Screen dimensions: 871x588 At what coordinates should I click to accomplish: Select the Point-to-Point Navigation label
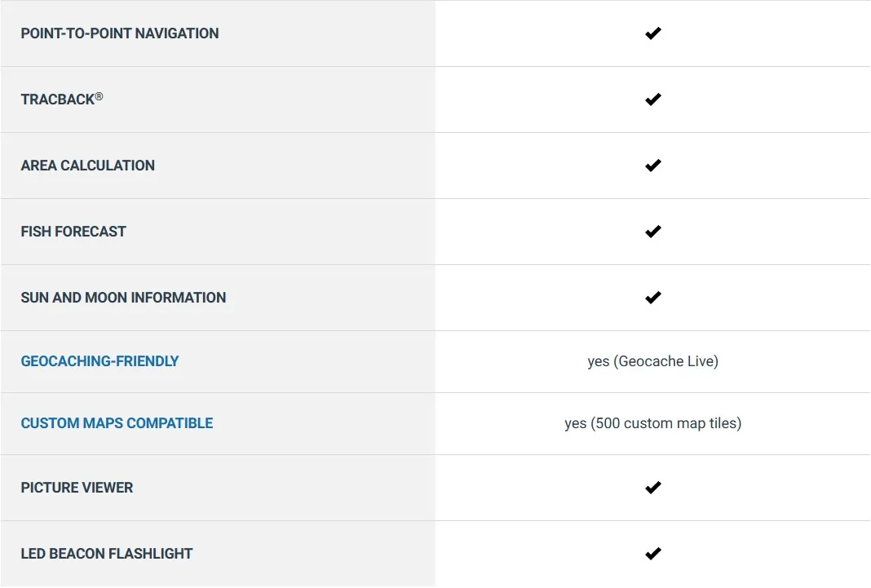click(120, 33)
